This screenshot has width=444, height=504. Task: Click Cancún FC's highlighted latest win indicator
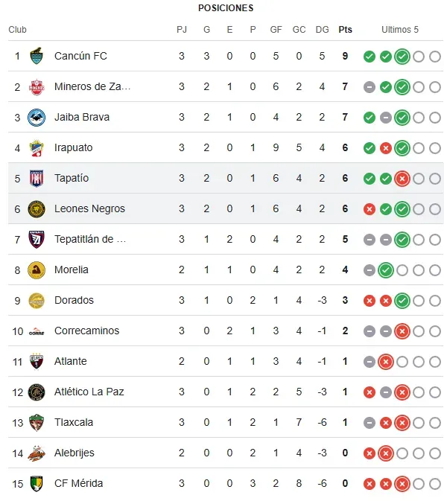[402, 57]
